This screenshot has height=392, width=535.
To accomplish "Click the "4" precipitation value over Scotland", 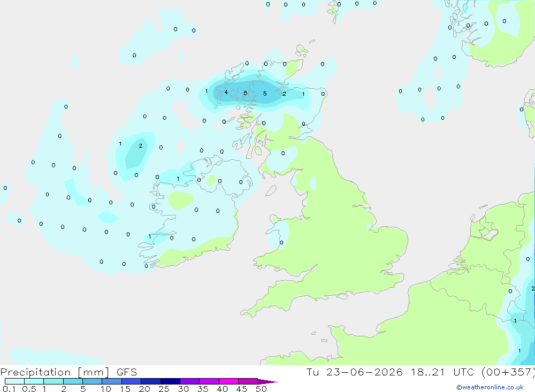I will point(226,92).
